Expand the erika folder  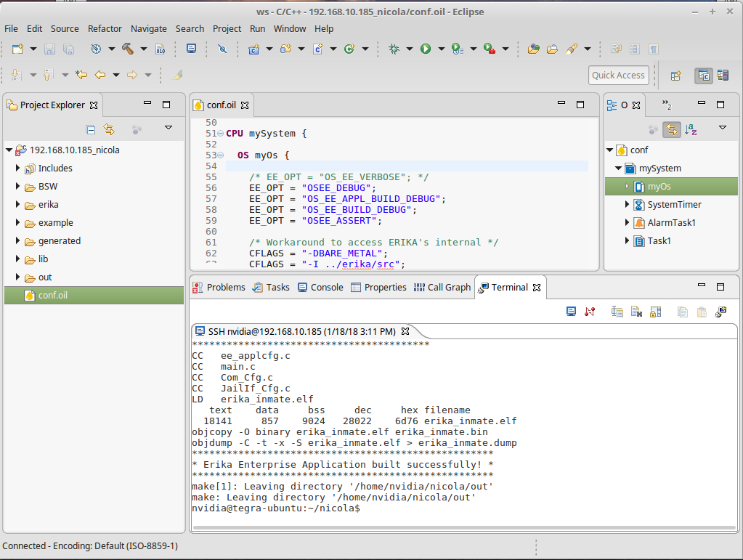coord(17,205)
